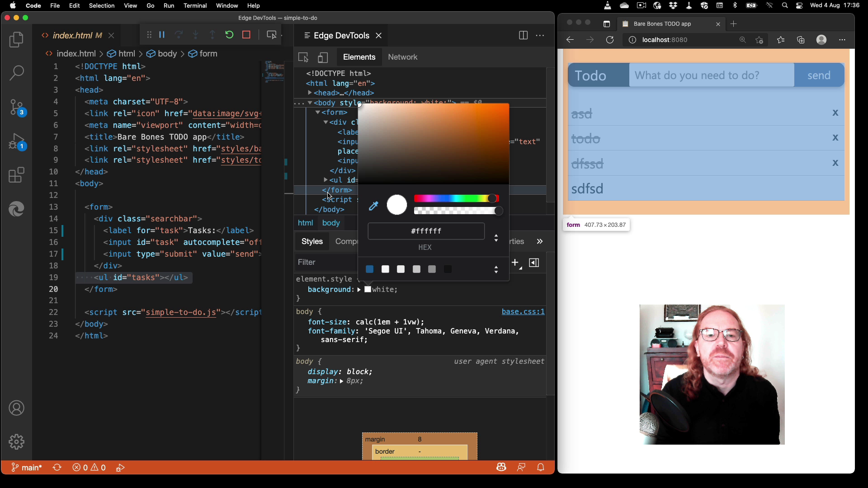Open the Extensions view
The width and height of the screenshot is (868, 488).
tap(16, 175)
